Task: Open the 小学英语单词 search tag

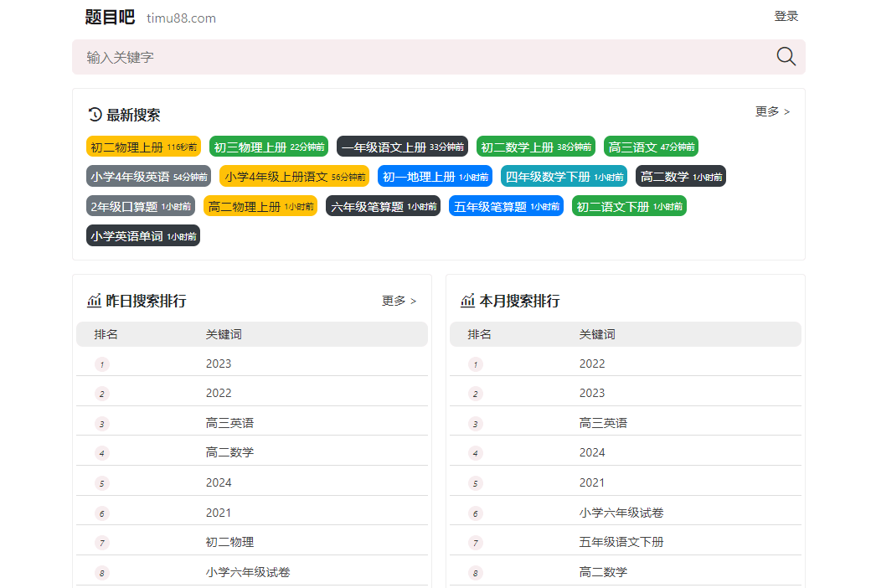Action: (x=142, y=236)
